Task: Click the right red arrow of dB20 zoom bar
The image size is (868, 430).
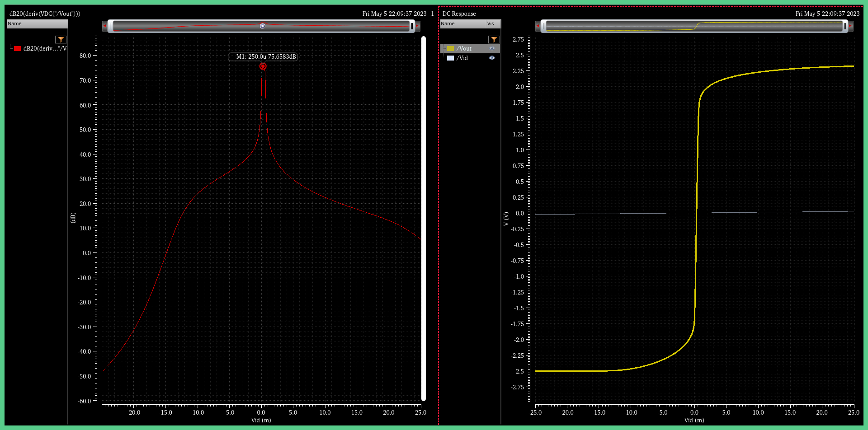Action: click(418, 26)
